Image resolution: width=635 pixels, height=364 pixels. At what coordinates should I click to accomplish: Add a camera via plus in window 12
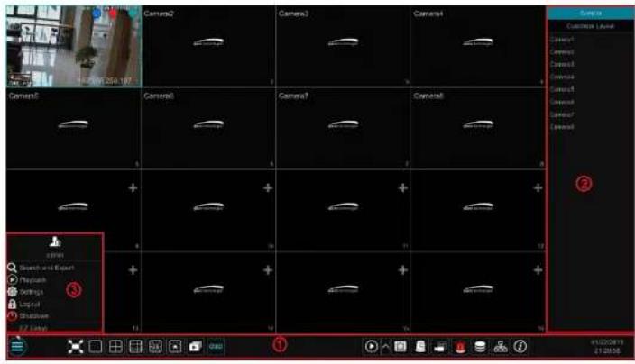538,187
